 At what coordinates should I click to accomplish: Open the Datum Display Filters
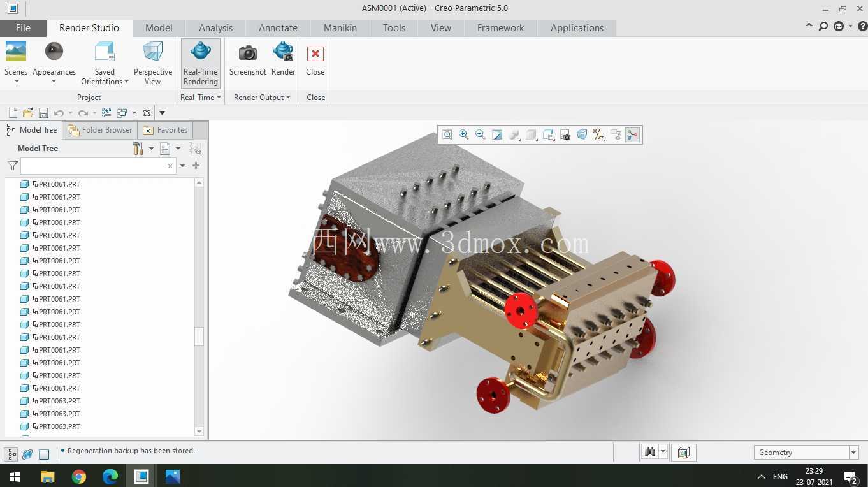point(599,134)
